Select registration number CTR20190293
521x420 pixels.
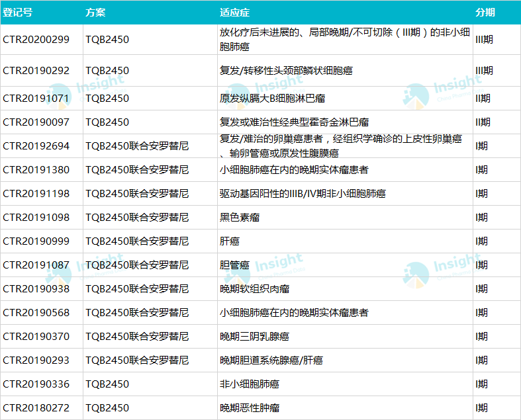(36, 360)
